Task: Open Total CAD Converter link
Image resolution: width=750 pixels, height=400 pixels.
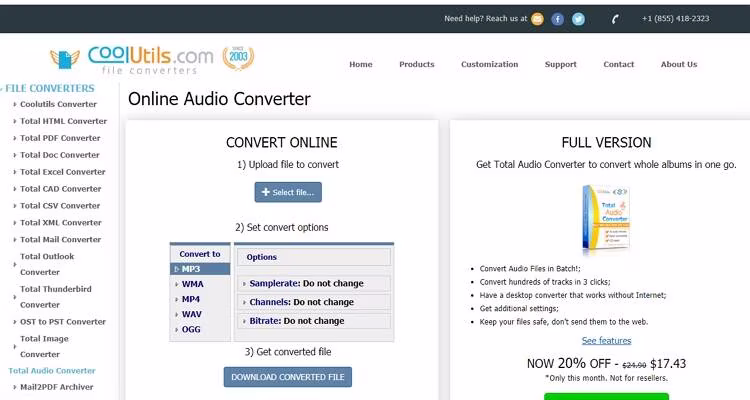Action: pyautogui.click(x=61, y=189)
